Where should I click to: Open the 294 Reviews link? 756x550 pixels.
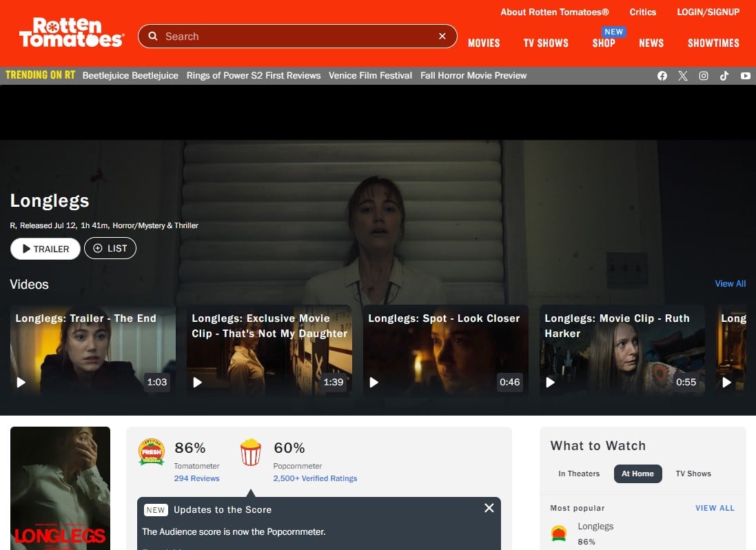pyautogui.click(x=197, y=478)
